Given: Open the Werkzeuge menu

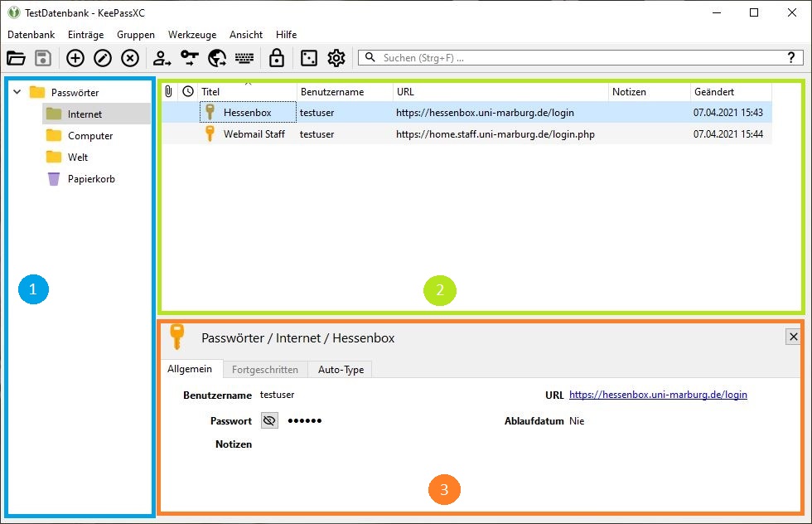Looking at the screenshot, I should click(x=192, y=34).
